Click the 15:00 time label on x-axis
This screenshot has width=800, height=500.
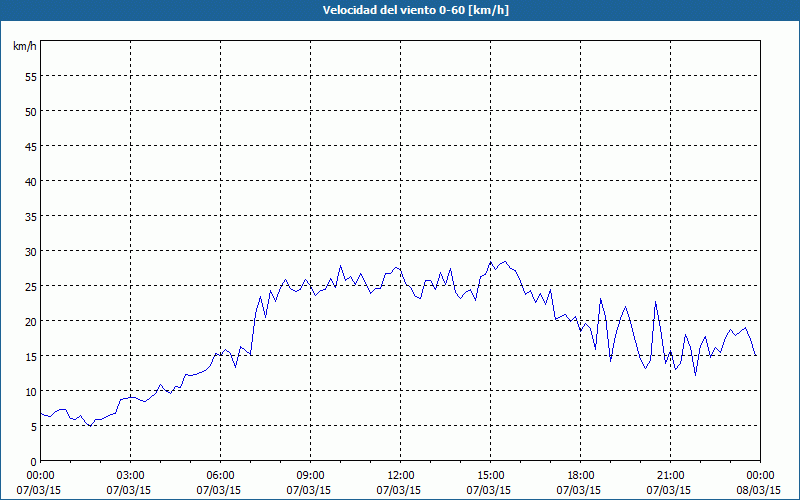[x=490, y=475]
